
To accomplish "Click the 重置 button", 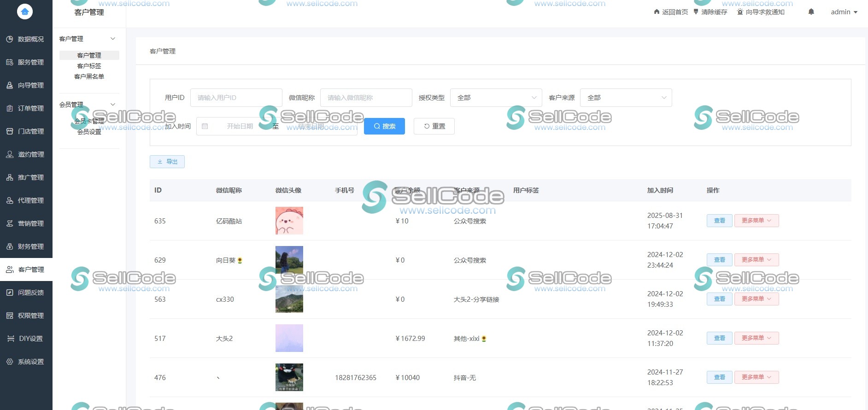I will pyautogui.click(x=434, y=126).
